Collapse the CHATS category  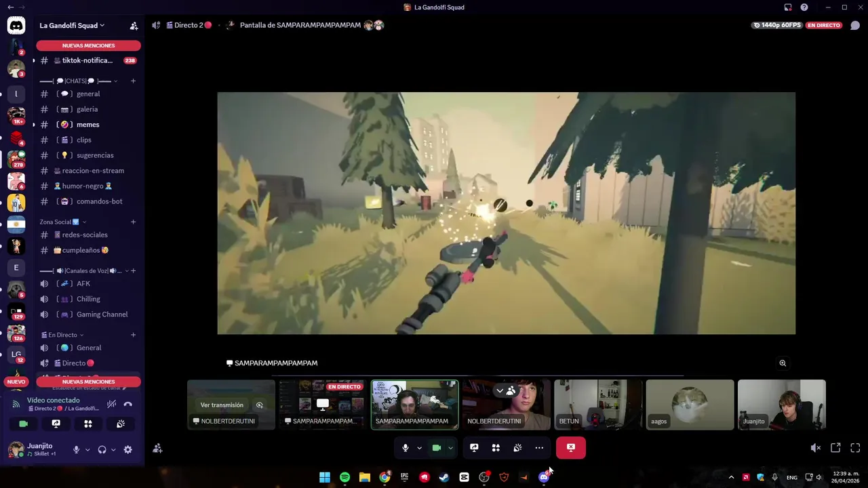point(79,81)
